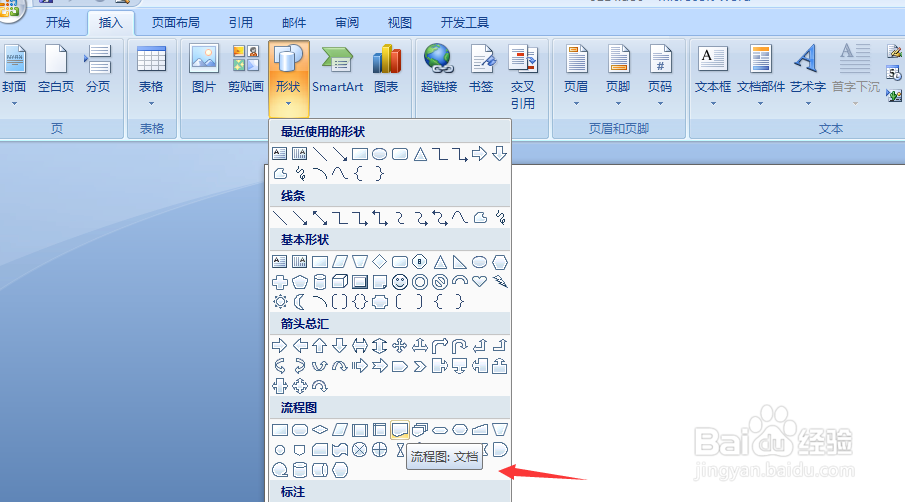Image resolution: width=905 pixels, height=502 pixels.
Task: Go to the 引用 tab
Action: coord(241,23)
